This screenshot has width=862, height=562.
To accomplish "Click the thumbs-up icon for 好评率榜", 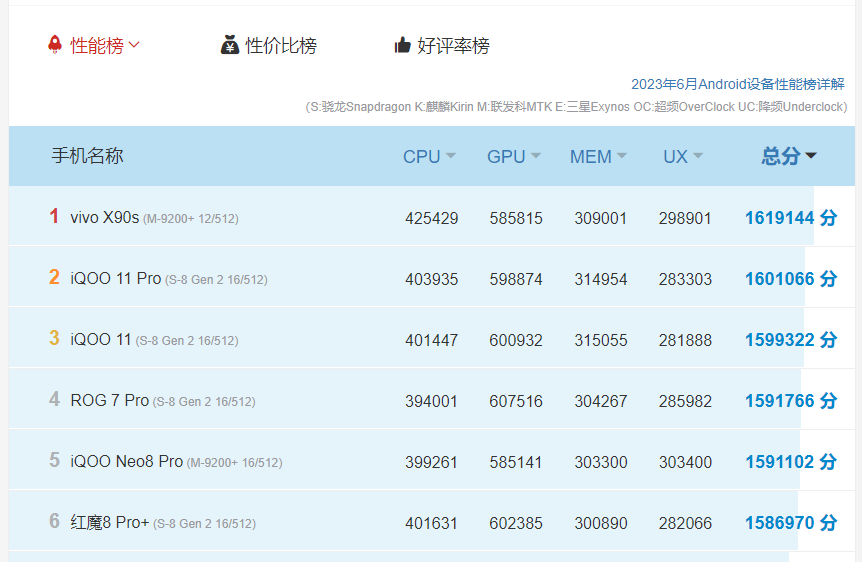I will pyautogui.click(x=402, y=45).
